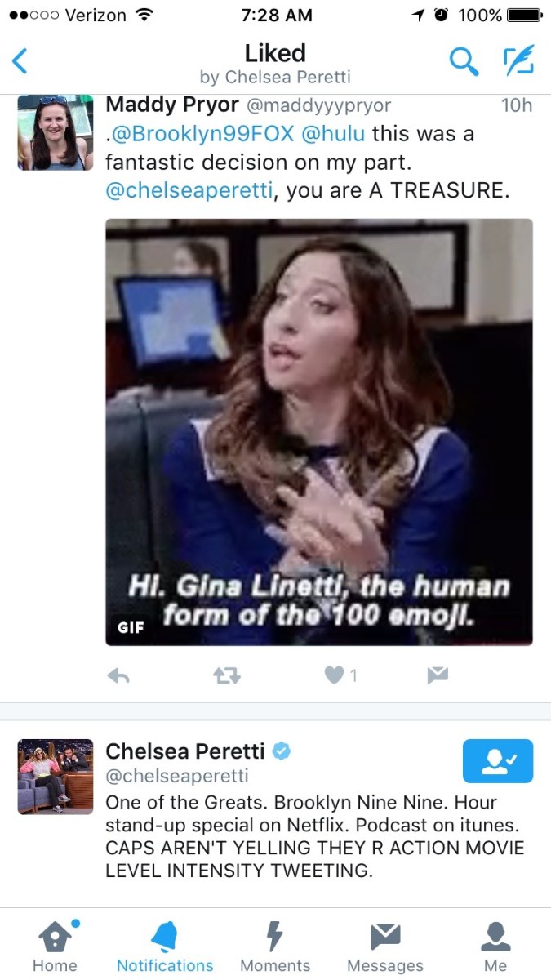Open search with the magnifier icon
Screen dimensions: 551x980
point(464,61)
